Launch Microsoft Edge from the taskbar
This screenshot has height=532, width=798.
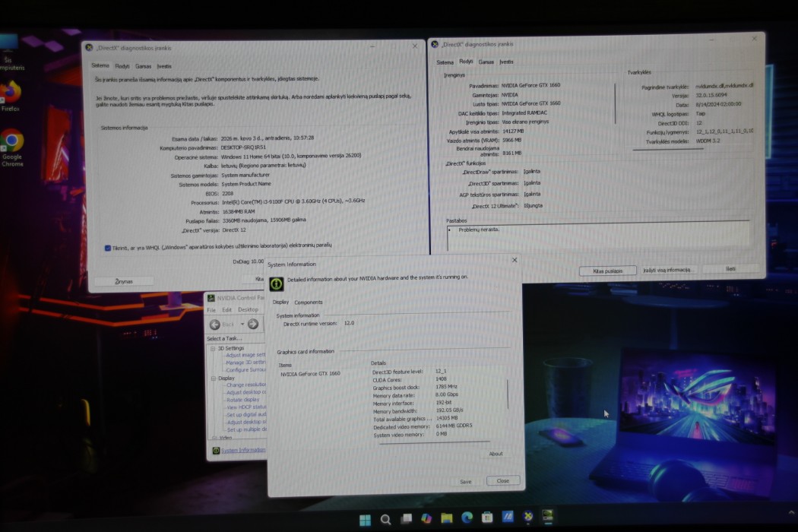467,519
